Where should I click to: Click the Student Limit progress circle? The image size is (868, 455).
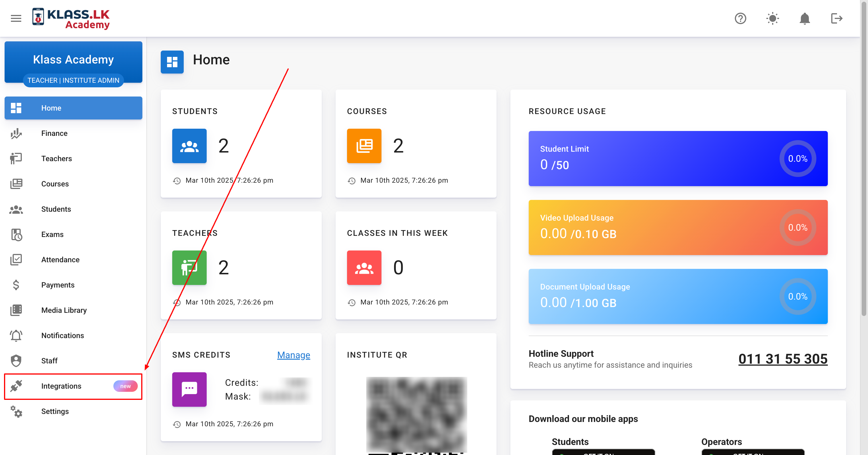click(x=798, y=158)
